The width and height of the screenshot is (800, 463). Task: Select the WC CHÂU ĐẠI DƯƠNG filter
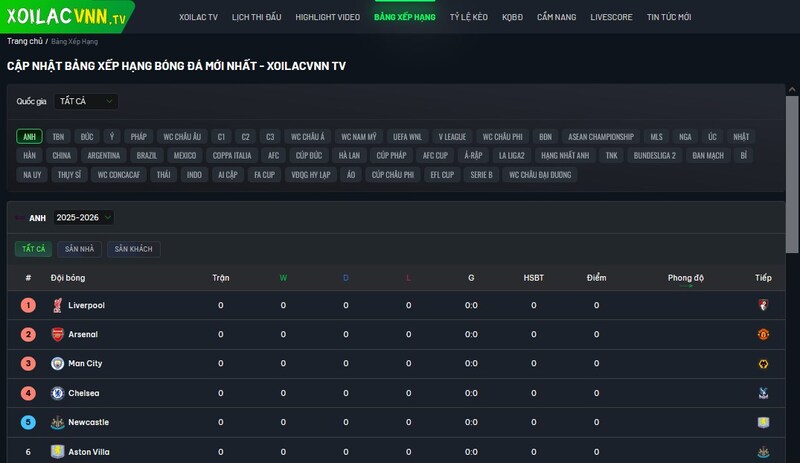point(540,175)
